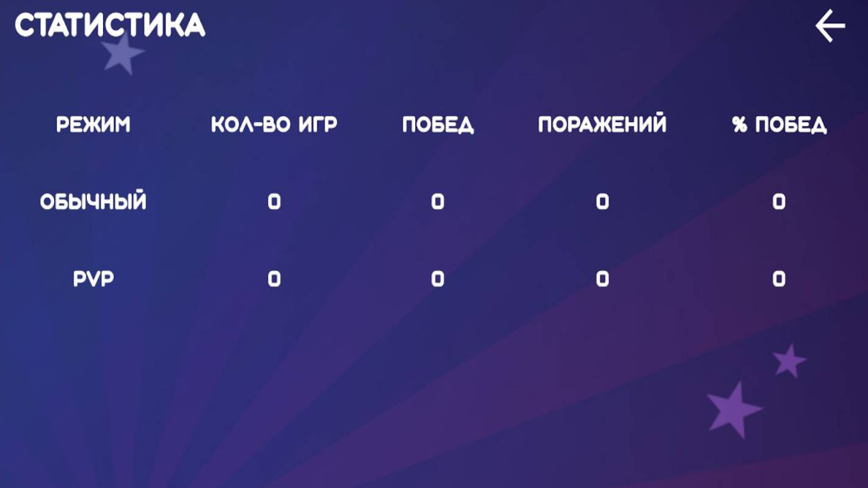Click the СТАТИСТИКА screen title

(110, 25)
